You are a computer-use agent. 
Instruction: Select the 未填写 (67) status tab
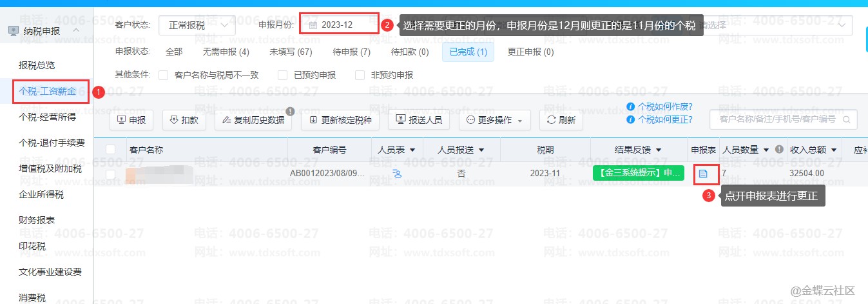[x=291, y=52]
